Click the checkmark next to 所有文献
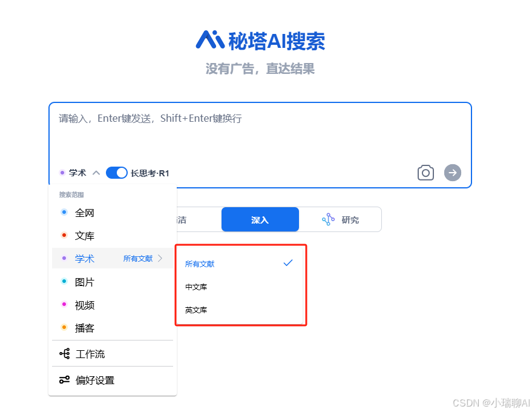 288,262
